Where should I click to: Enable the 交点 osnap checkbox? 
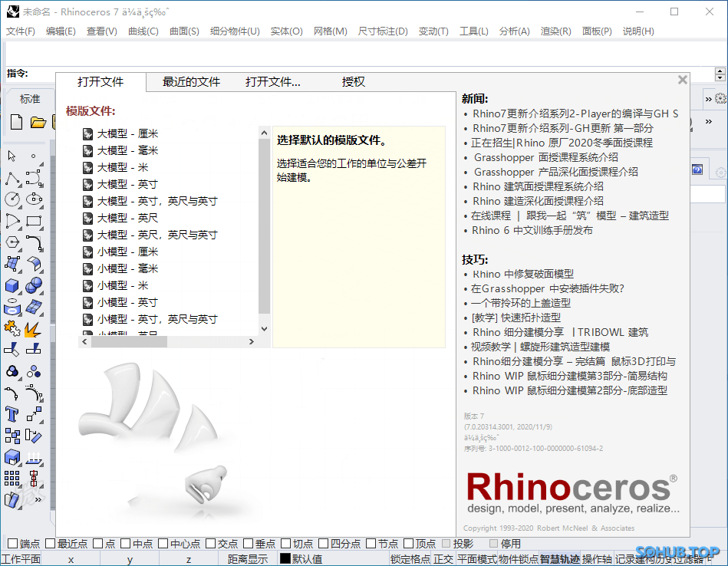point(210,543)
